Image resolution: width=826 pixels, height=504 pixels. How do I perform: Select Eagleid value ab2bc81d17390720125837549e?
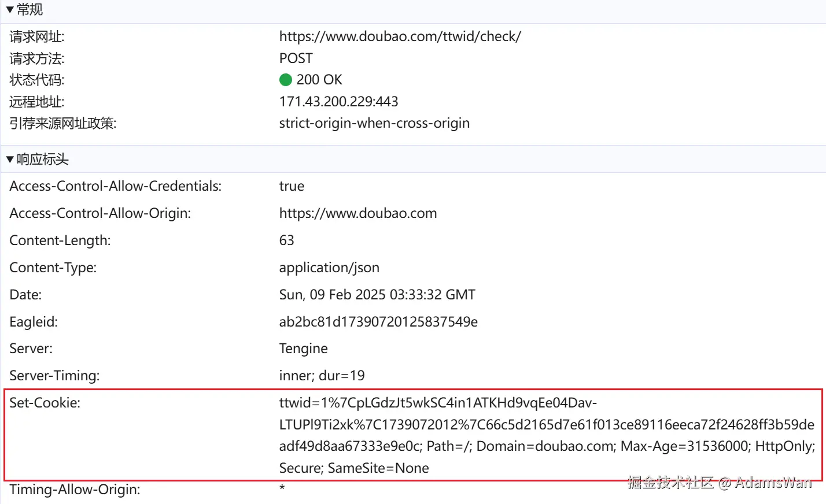(x=378, y=322)
